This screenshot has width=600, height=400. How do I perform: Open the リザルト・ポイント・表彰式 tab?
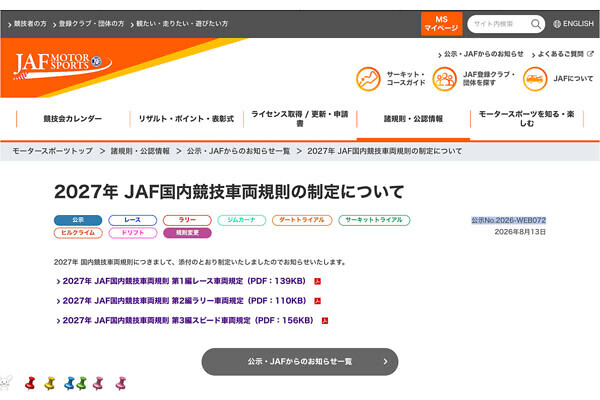tap(186, 119)
